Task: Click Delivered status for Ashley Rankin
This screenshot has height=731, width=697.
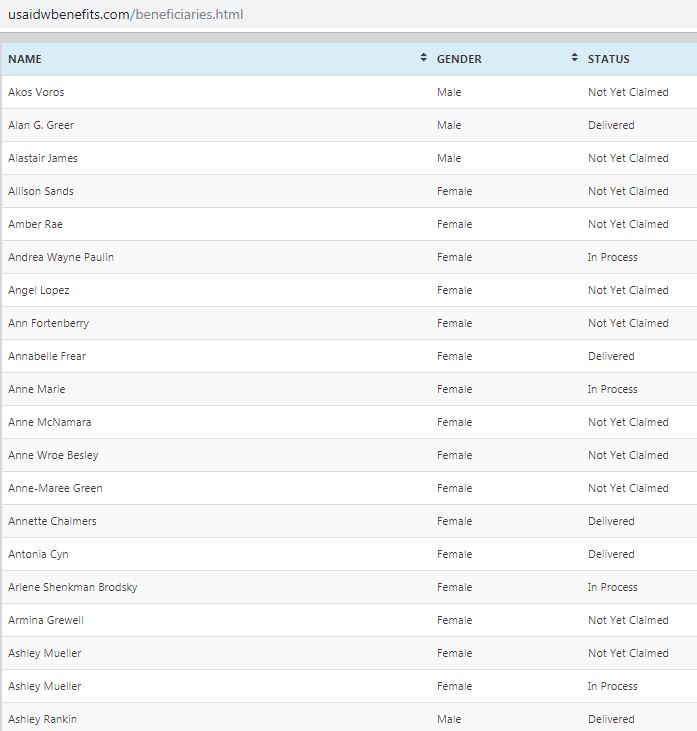Action: 611,719
